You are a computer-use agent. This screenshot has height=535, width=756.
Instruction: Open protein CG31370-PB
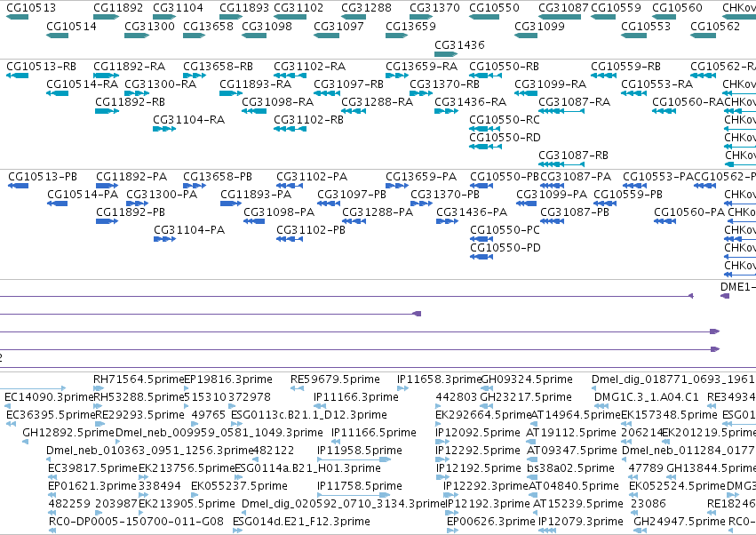point(445,195)
